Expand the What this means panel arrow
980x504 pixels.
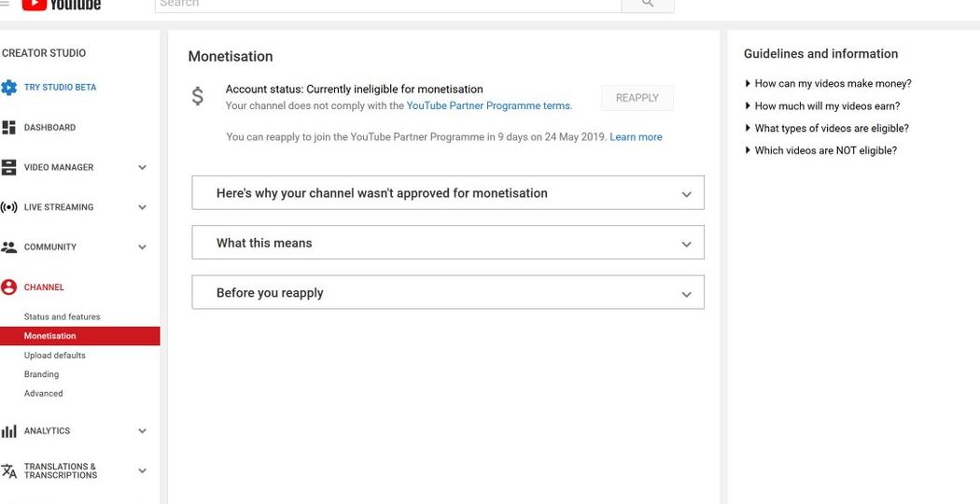(686, 244)
